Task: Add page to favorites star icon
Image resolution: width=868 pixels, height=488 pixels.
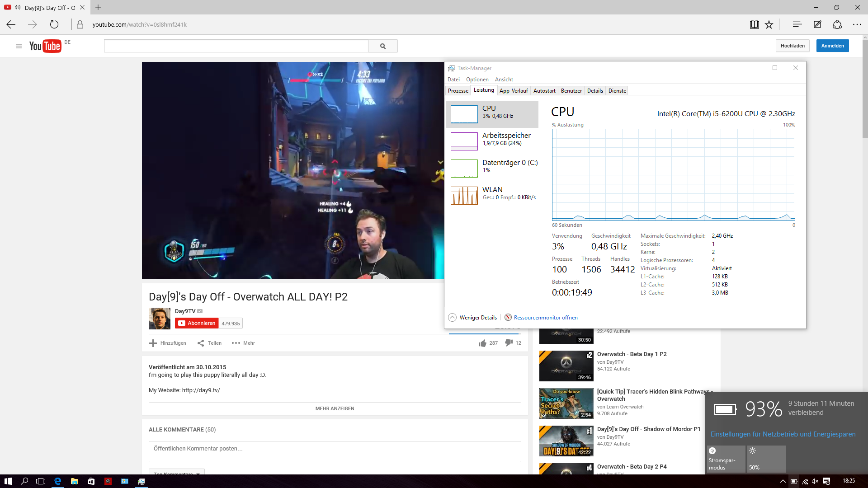Action: (x=769, y=25)
